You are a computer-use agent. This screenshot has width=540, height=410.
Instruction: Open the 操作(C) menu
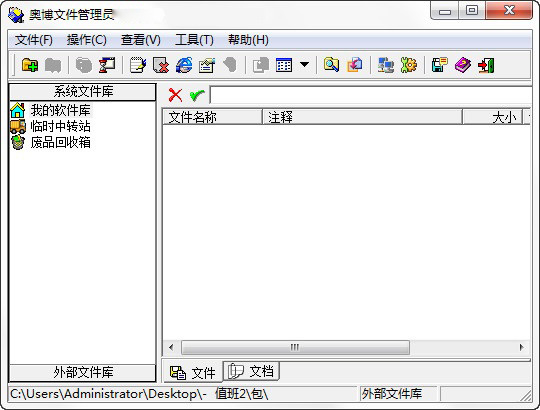click(86, 40)
